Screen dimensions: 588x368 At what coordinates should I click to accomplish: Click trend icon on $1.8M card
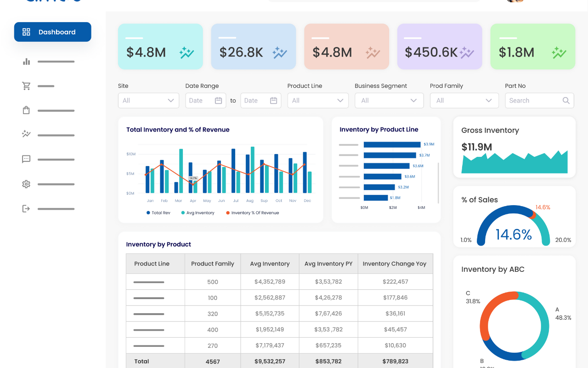point(559,53)
